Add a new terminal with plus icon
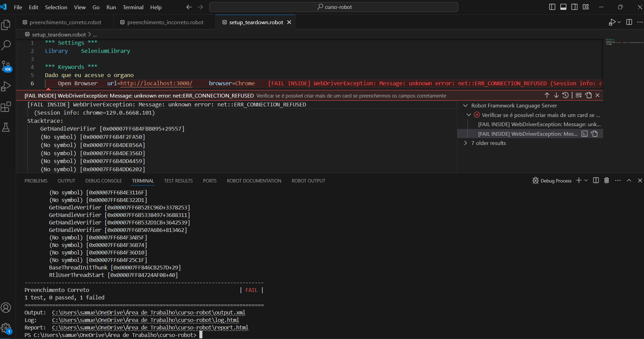Screen dimensions: 644x339 pyautogui.click(x=579, y=180)
